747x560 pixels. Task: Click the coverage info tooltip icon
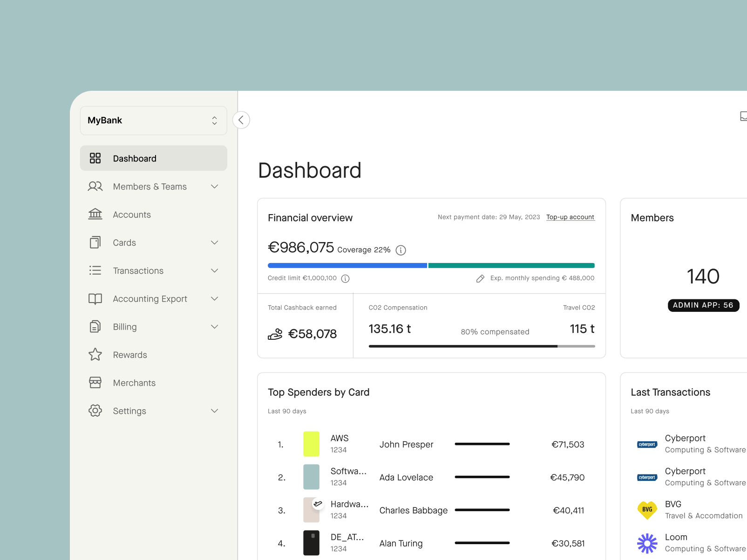401,250
